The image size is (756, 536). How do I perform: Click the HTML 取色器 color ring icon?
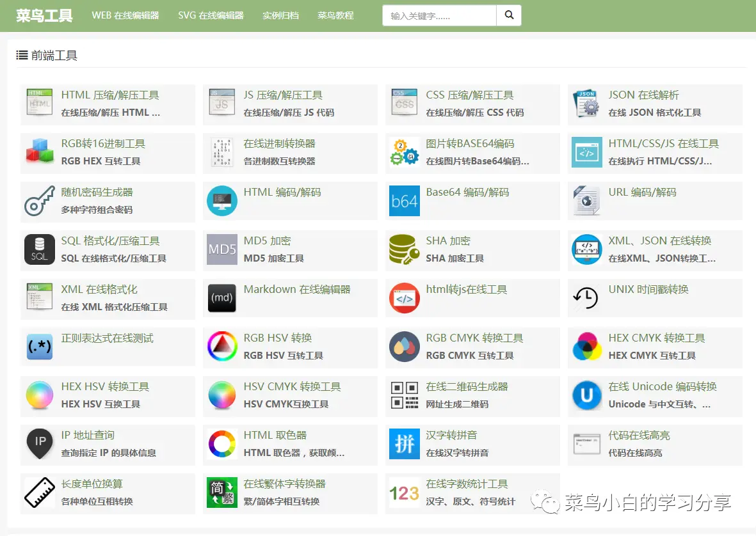click(x=221, y=444)
